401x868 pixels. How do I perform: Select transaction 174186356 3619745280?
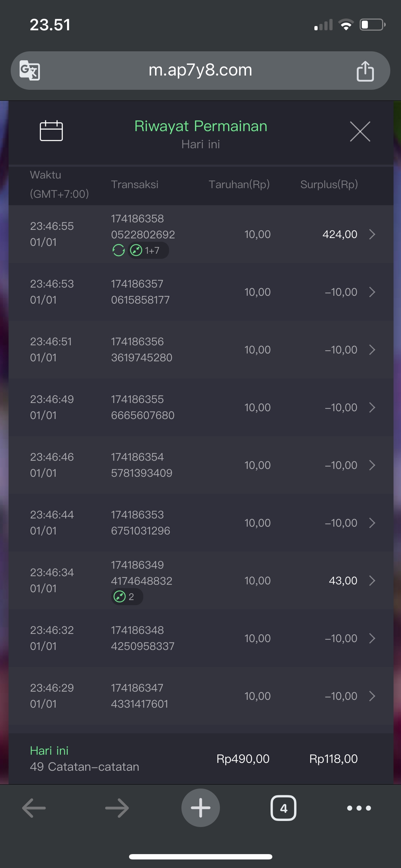142,350
